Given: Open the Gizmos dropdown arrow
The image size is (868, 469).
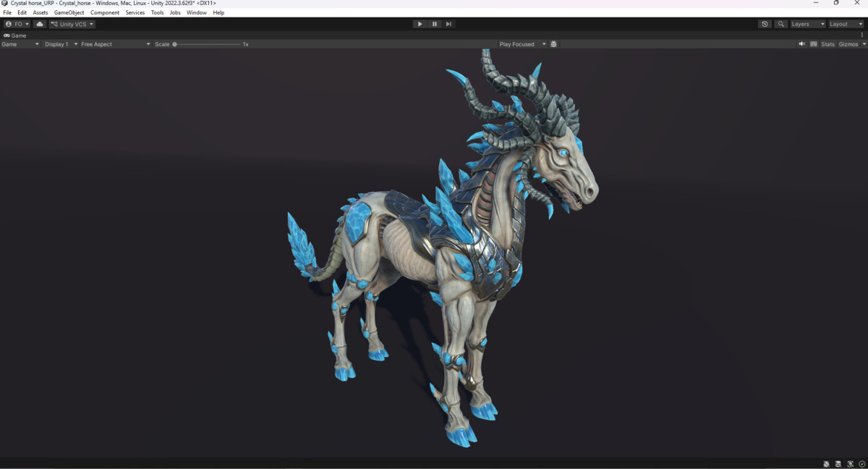Looking at the screenshot, I should coord(864,44).
